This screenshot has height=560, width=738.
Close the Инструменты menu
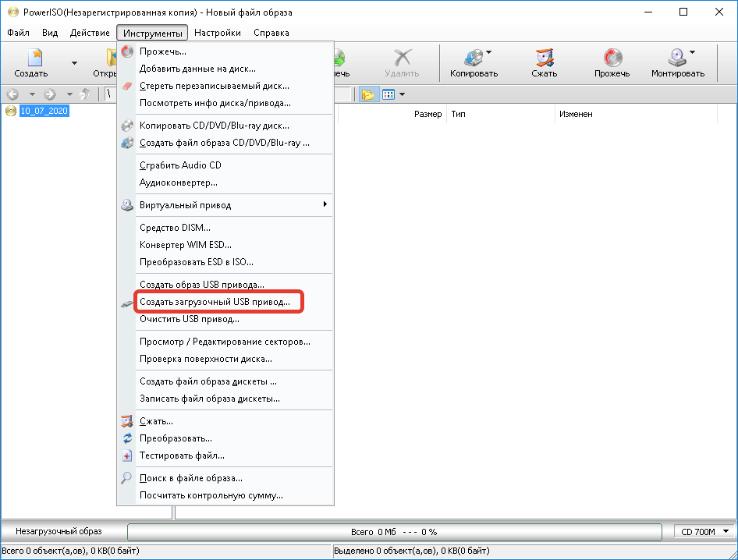(x=152, y=33)
